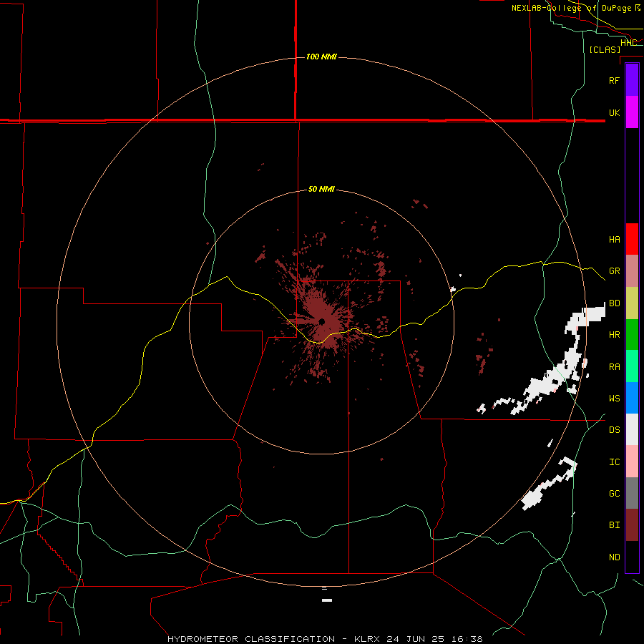Click the BD legend label
Image resolution: width=644 pixels, height=644 pixels.
tap(614, 303)
